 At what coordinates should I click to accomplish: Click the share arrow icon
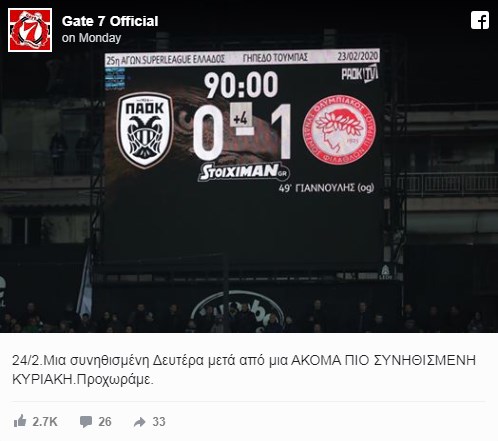tap(140, 422)
